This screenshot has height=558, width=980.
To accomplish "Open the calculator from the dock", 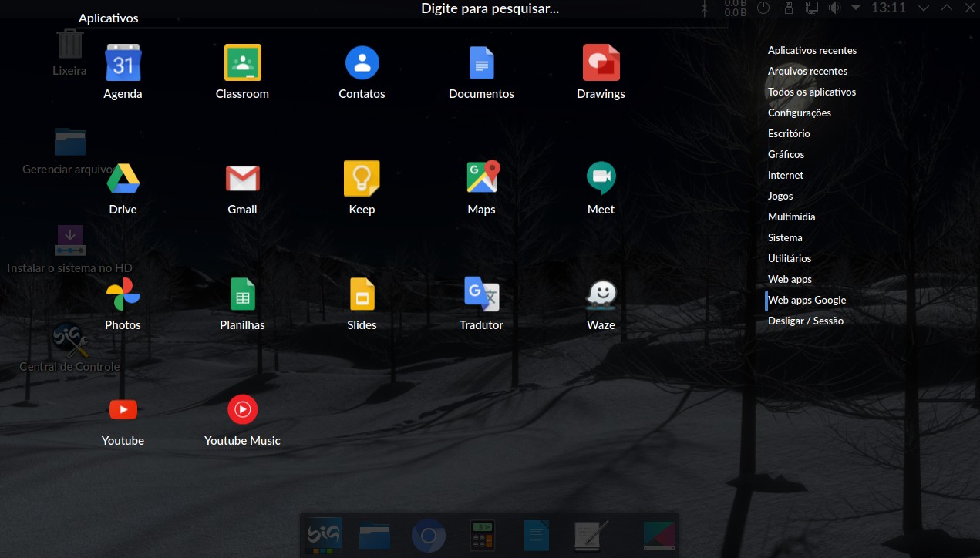I will coord(482,536).
